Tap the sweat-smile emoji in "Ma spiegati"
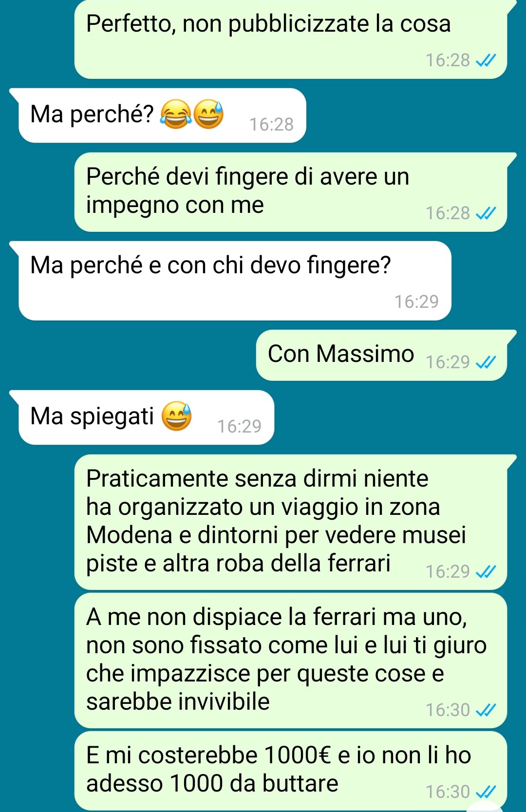Viewport: 526px width, 812px height. point(176,416)
